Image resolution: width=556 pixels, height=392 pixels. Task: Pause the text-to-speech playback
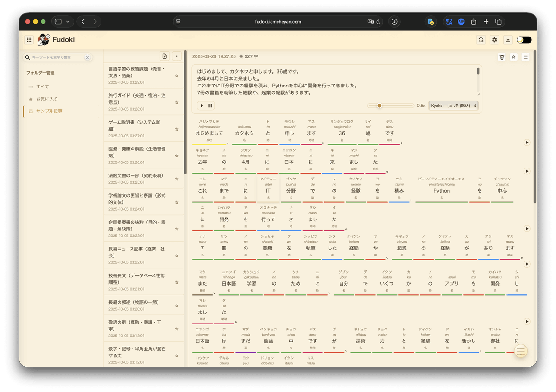(210, 106)
